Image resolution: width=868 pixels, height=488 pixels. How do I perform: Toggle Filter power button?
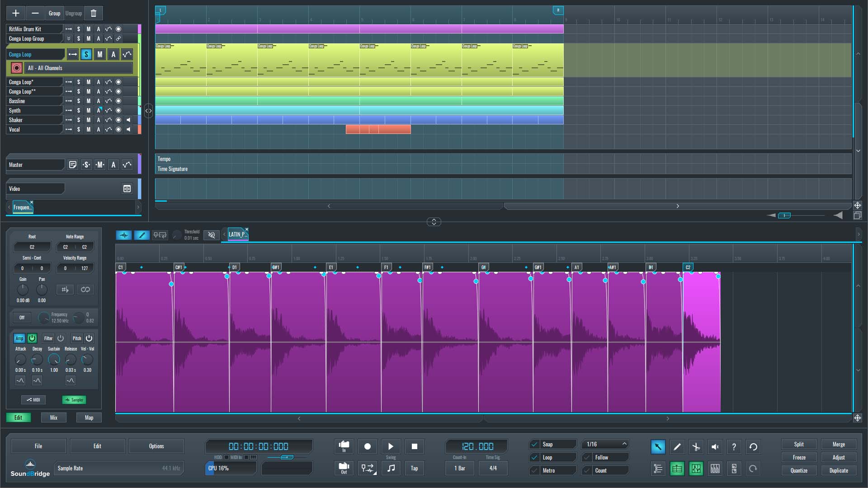61,338
